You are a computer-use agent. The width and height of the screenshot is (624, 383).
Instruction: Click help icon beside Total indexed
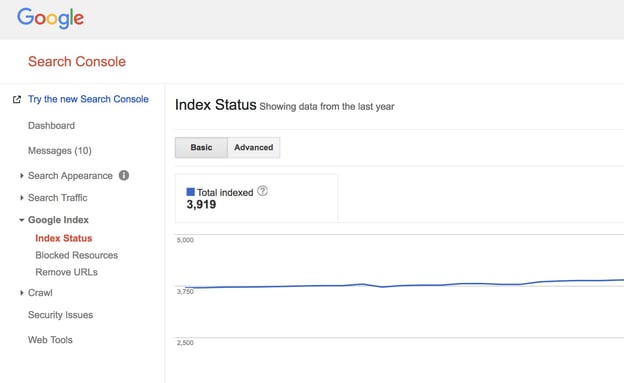pyautogui.click(x=262, y=191)
